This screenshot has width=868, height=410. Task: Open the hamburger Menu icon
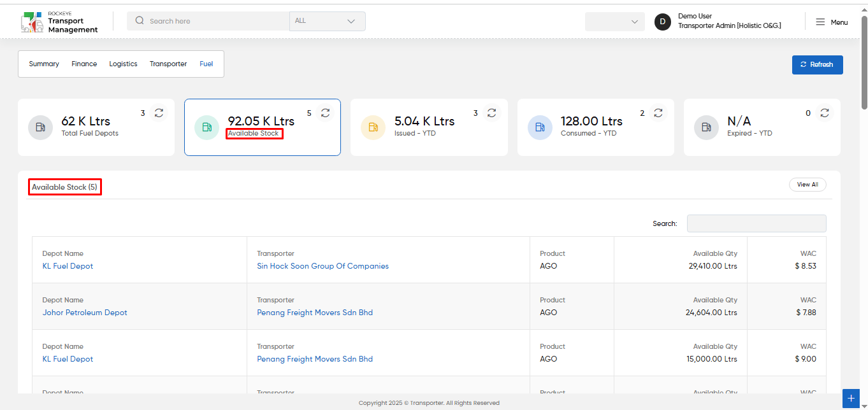pos(820,22)
